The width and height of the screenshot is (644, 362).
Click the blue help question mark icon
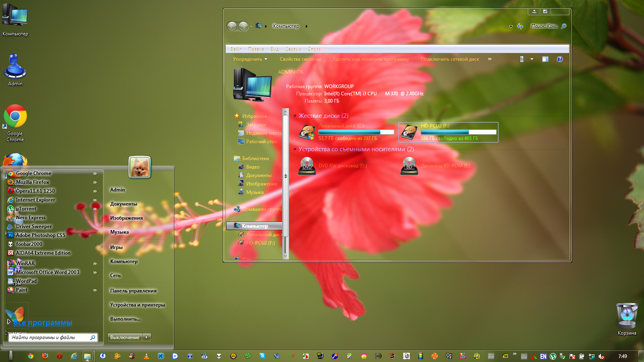[559, 59]
